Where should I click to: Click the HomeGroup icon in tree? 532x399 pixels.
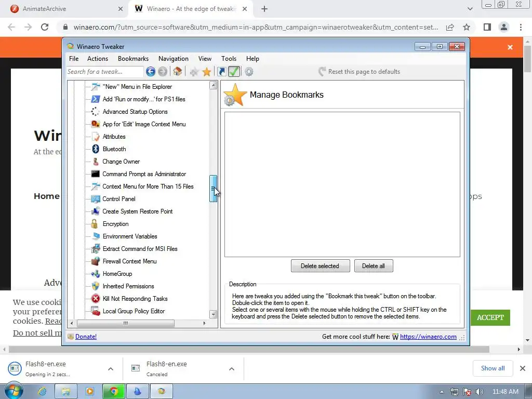click(96, 274)
